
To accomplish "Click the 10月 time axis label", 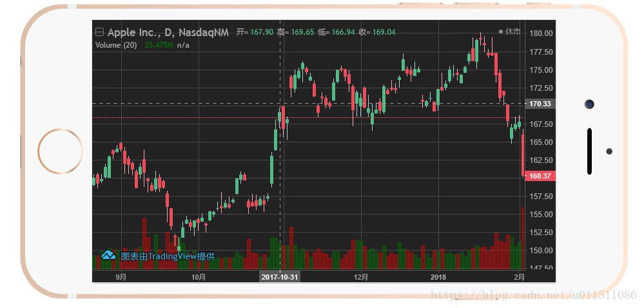I will click(199, 277).
